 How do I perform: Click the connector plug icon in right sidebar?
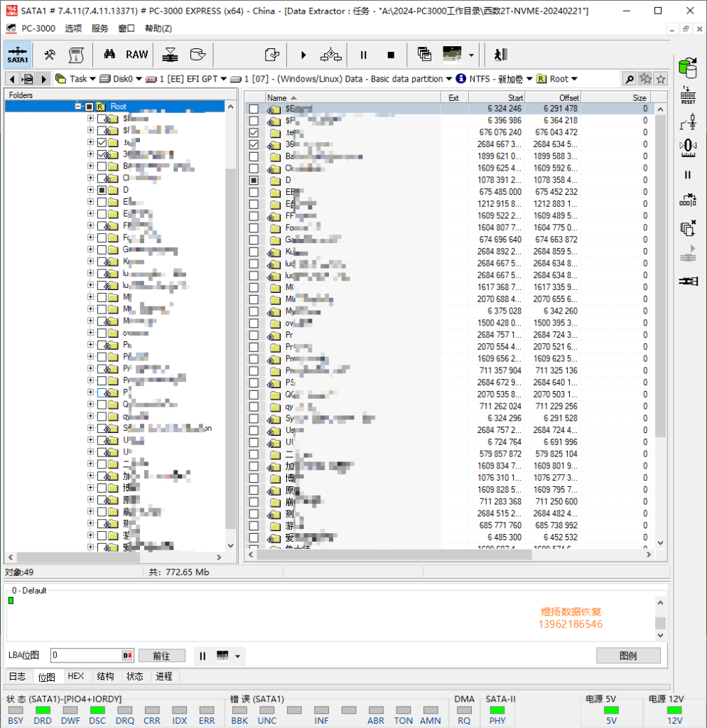[x=688, y=281]
